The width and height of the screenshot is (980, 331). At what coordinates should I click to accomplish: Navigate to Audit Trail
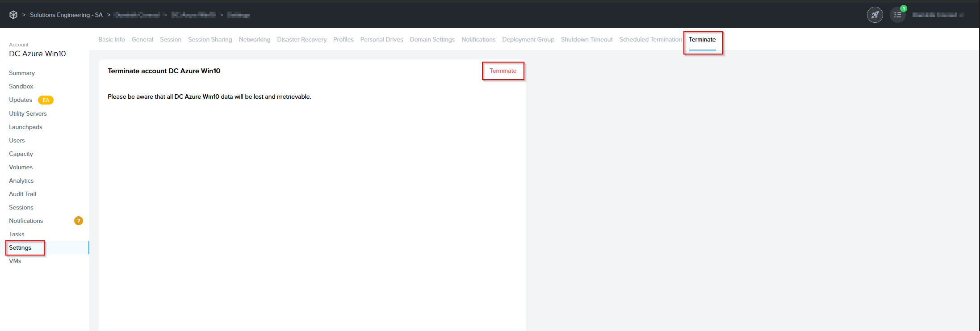click(22, 194)
